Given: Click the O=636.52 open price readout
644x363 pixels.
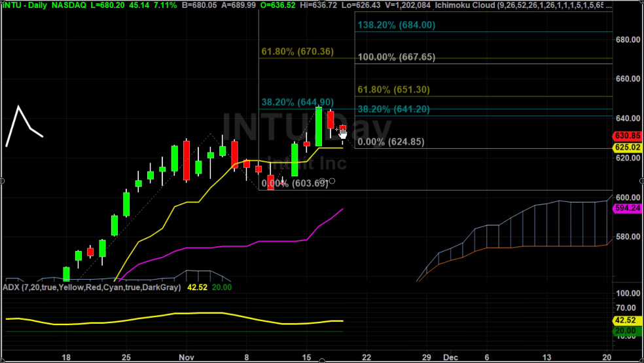Looking at the screenshot, I should [277, 5].
